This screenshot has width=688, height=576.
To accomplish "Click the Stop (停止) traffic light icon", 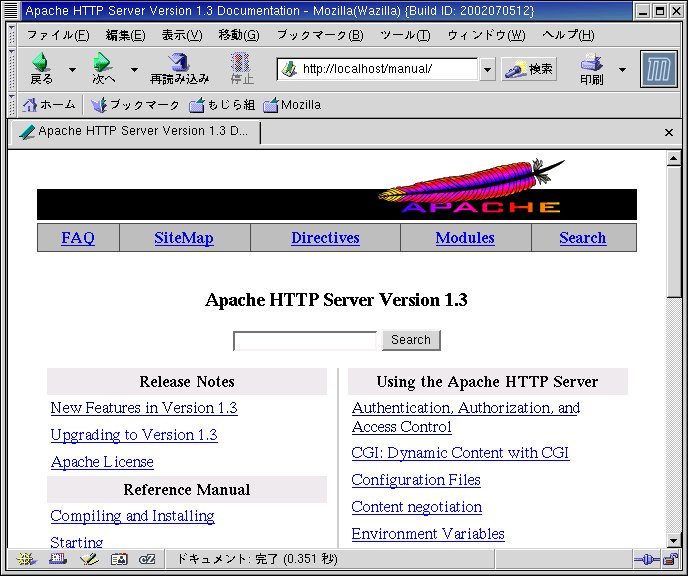I will click(x=240, y=62).
